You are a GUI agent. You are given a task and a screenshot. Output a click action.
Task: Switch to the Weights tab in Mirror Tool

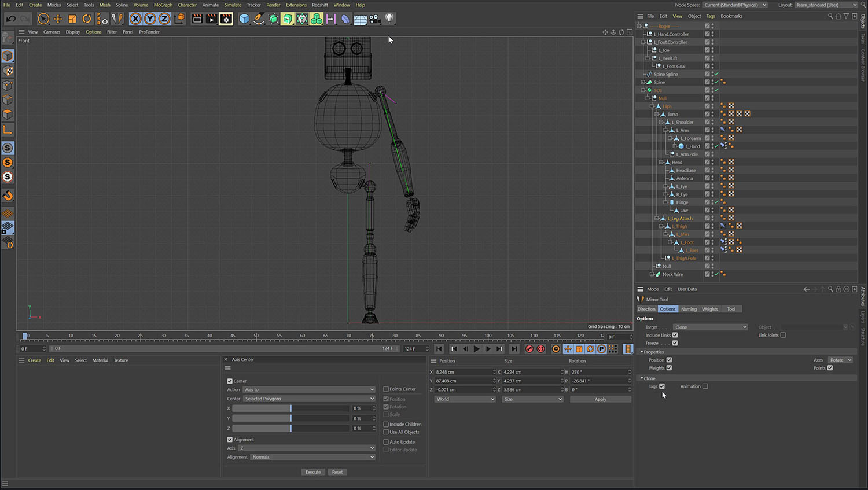point(709,309)
